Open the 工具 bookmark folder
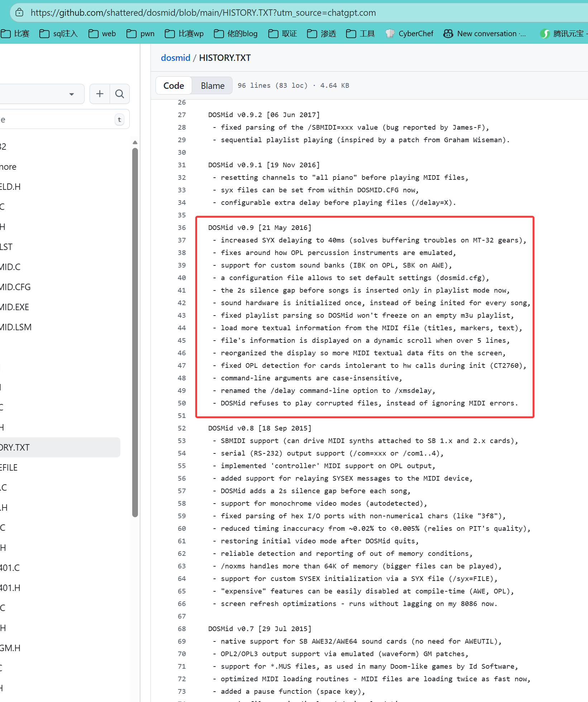This screenshot has width=588, height=702. [360, 34]
